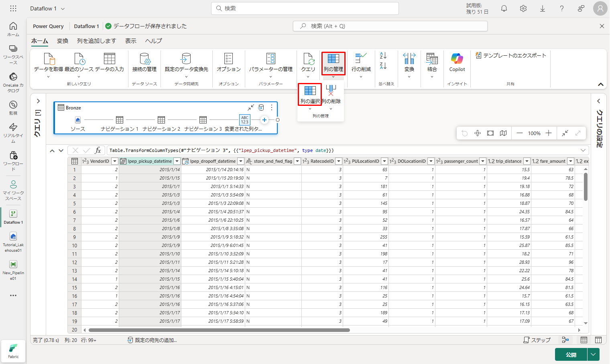Click the fit-to-view icon in the diagram toolbar
This screenshot has width=610, height=364.
point(490,133)
